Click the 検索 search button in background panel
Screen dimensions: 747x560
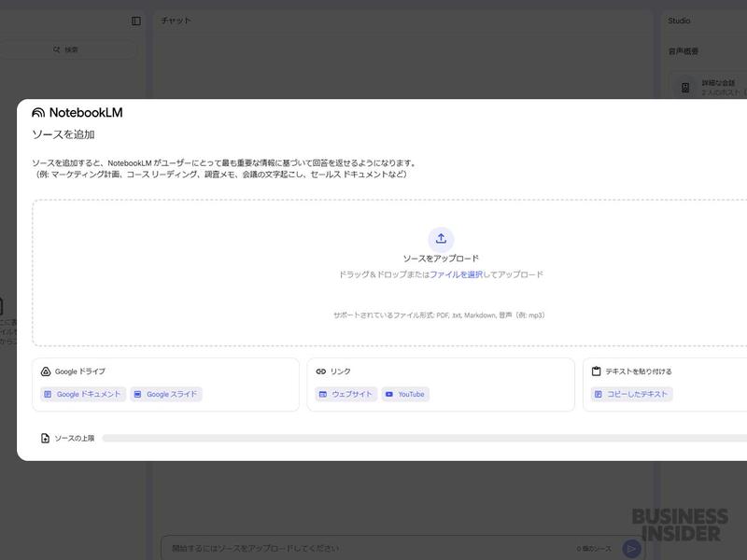tap(65, 49)
